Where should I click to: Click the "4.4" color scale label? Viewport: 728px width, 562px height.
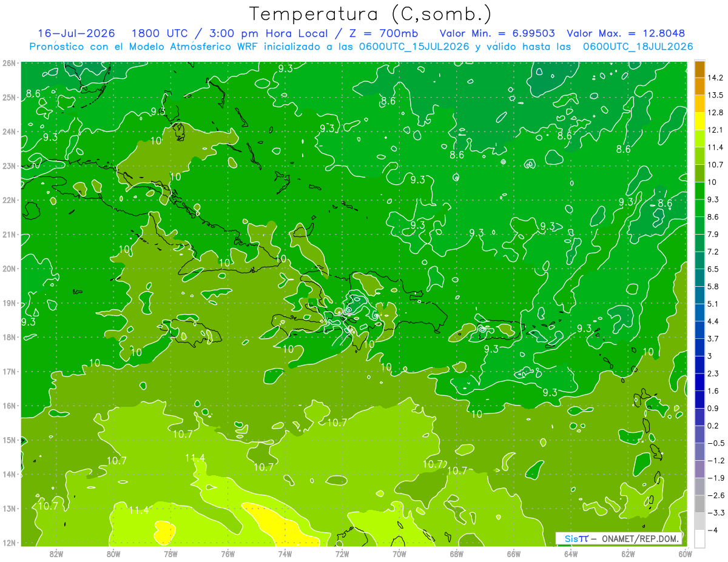click(713, 321)
